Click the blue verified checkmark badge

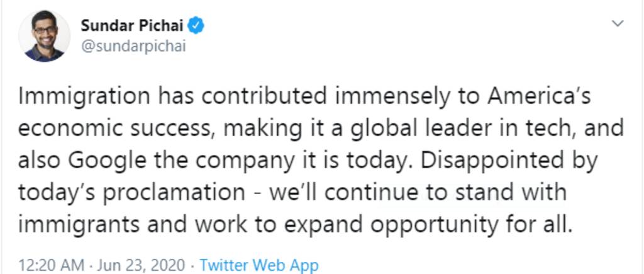(196, 26)
